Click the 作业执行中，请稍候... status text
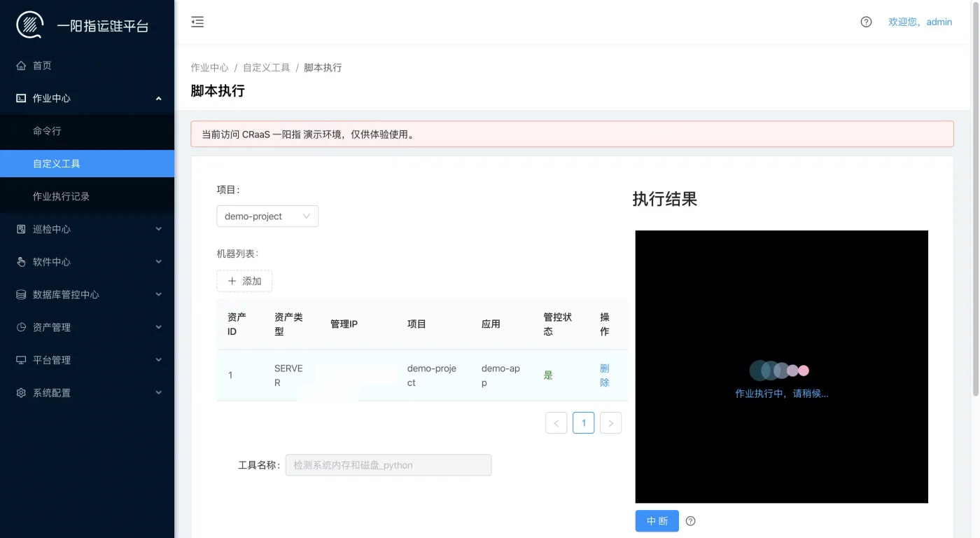 click(782, 394)
